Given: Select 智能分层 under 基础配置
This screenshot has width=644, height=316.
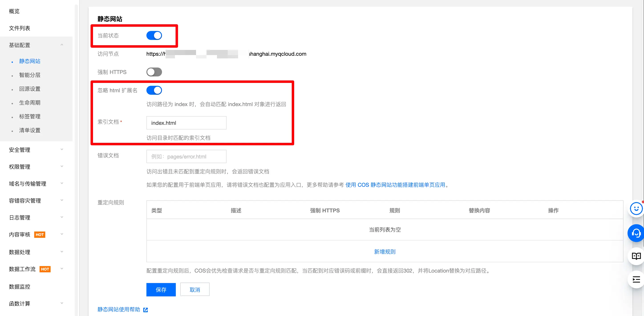Looking at the screenshot, I should coord(30,75).
